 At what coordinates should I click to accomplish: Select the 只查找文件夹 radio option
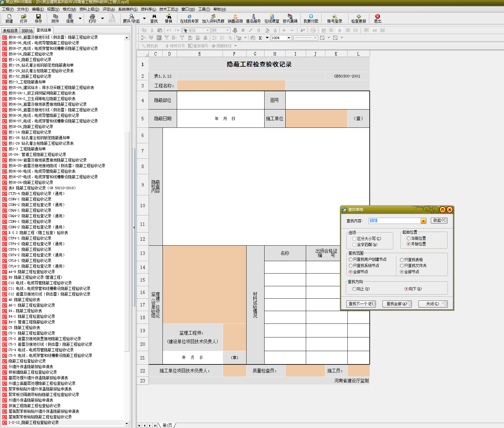pos(402,265)
